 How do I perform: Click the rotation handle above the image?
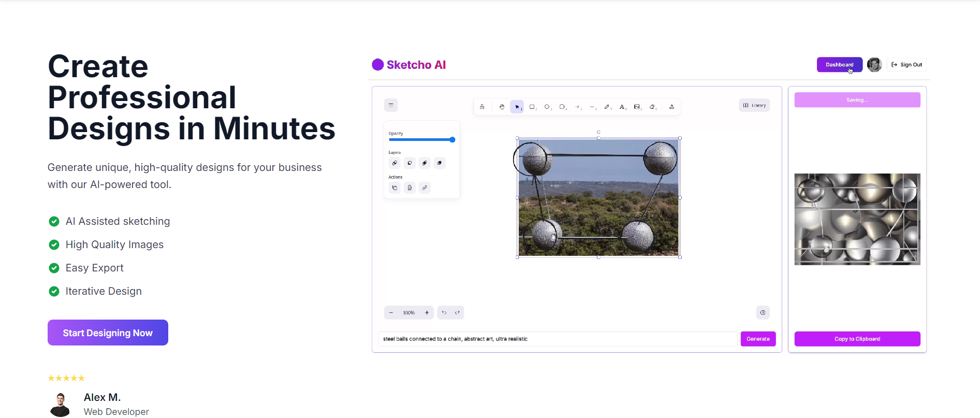click(598, 132)
